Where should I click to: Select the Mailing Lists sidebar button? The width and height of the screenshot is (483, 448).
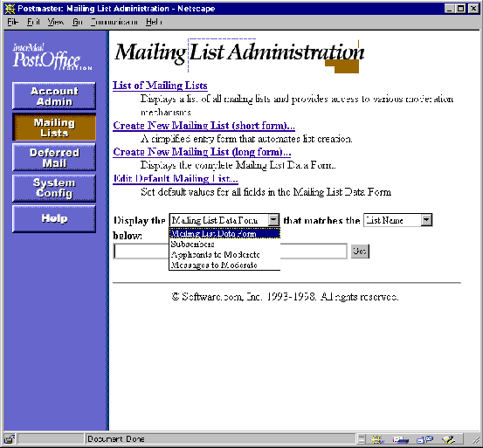point(54,128)
